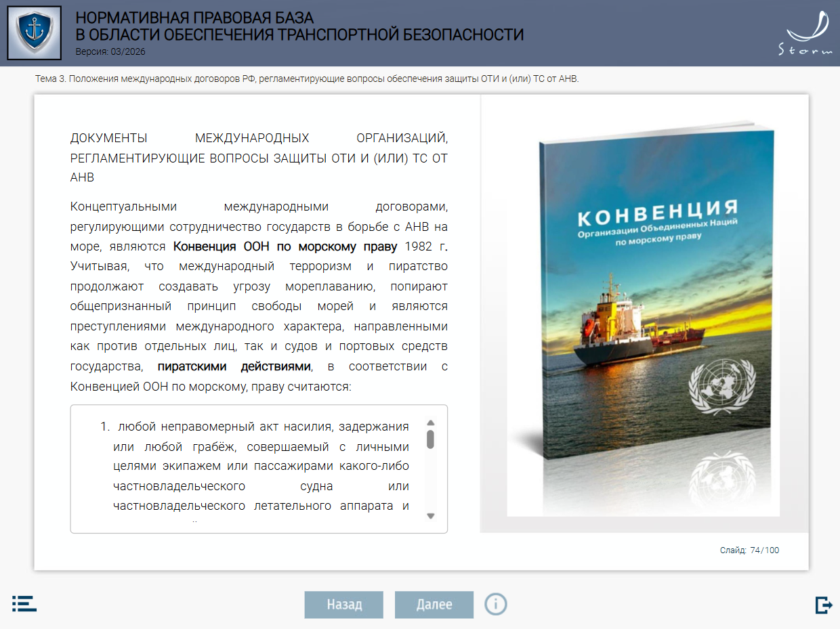This screenshot has height=629, width=840.
Task: Click the anchor shield logo
Action: point(34,33)
